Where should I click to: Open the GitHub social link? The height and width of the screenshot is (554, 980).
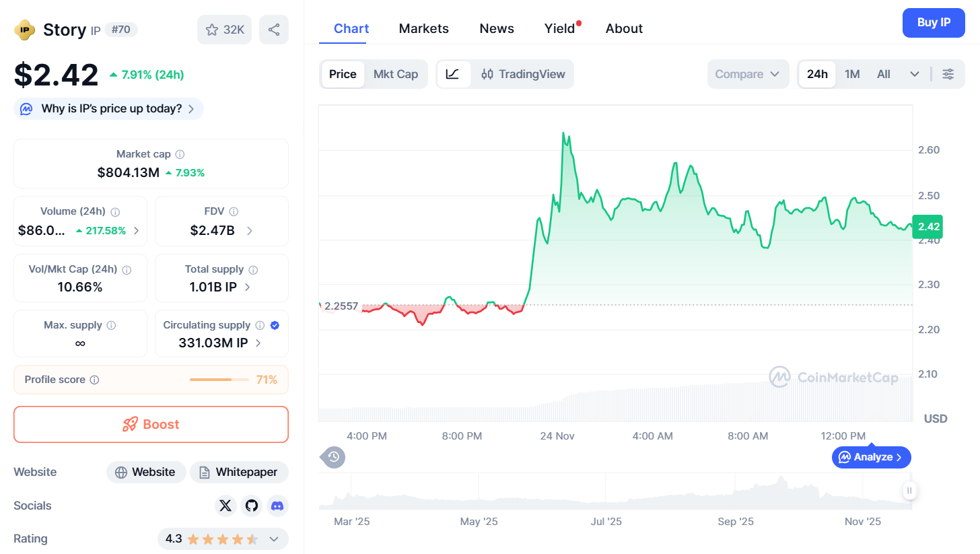(x=252, y=506)
